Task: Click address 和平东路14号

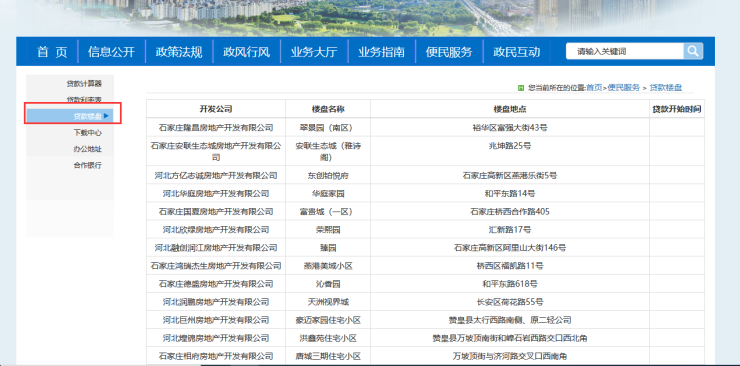Action: (x=510, y=193)
